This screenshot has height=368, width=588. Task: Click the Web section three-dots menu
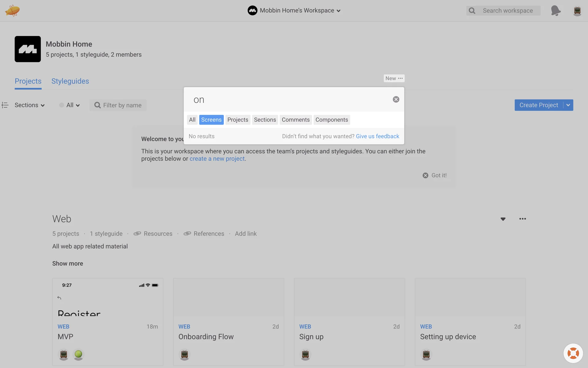(x=522, y=219)
